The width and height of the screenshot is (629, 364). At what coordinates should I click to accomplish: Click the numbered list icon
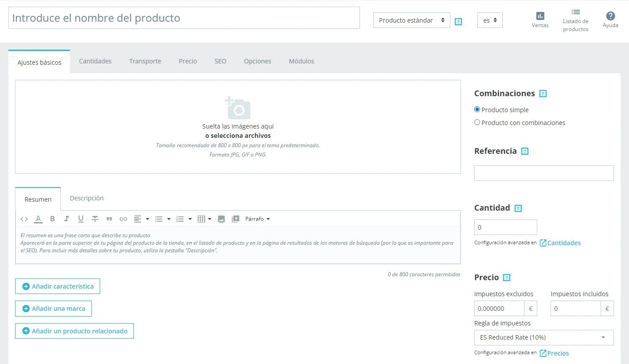tap(180, 219)
